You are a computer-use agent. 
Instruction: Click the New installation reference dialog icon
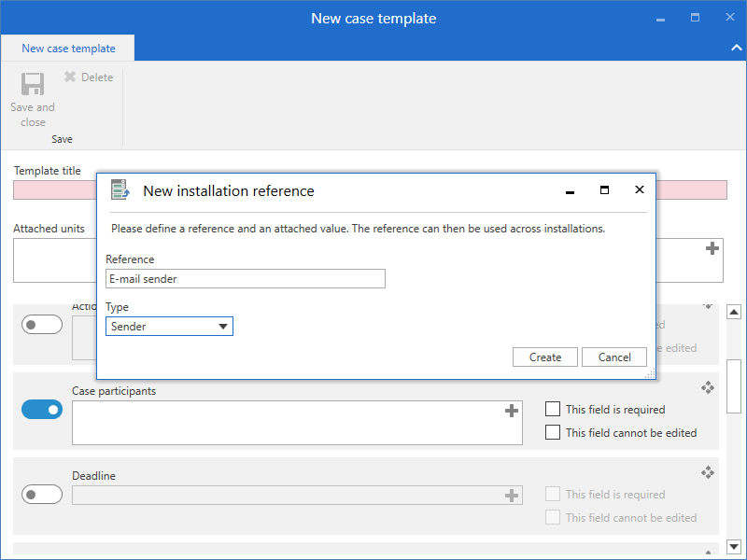[x=120, y=190]
